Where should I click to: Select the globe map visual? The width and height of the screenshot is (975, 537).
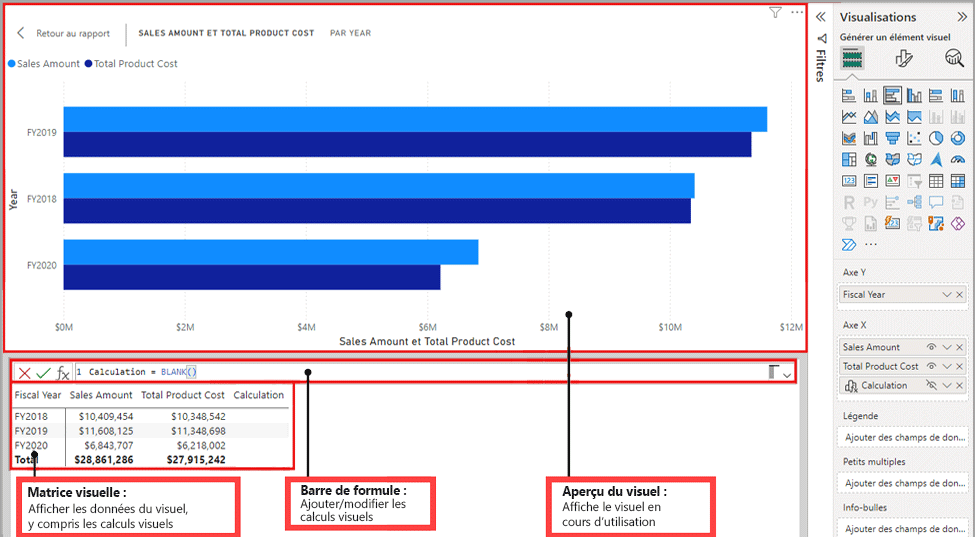pos(871,160)
